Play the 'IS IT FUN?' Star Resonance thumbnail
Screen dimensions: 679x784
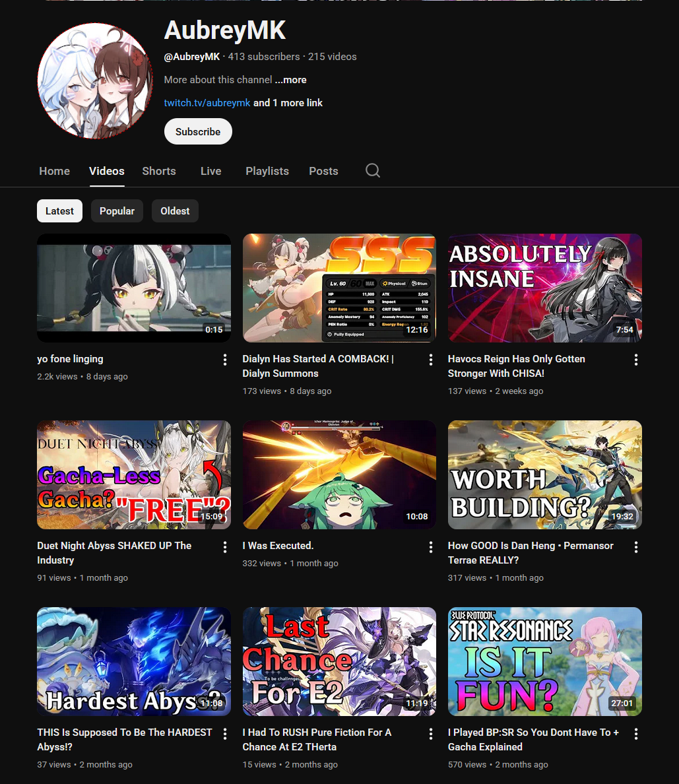545,661
